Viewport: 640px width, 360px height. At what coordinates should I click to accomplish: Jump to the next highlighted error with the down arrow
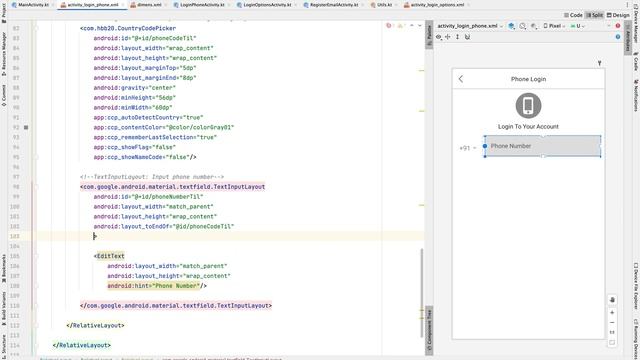(x=420, y=26)
